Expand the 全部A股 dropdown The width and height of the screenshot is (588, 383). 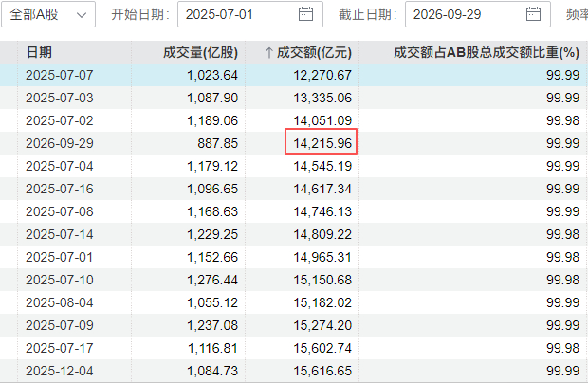(48, 14)
